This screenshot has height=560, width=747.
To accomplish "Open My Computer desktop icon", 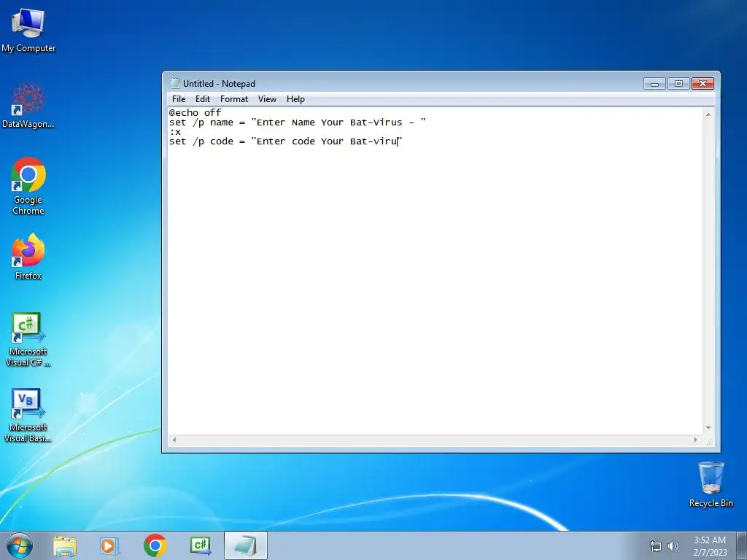I will tap(28, 30).
